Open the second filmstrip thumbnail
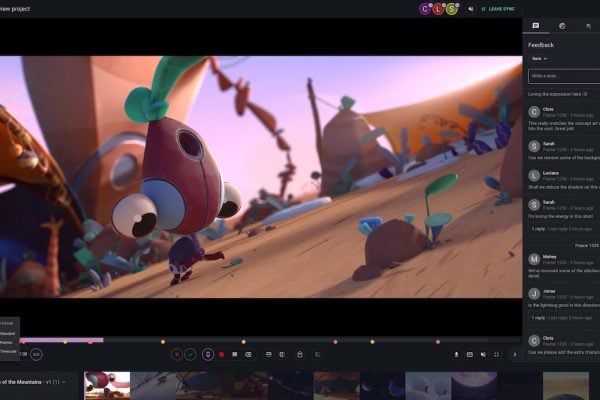Image resolution: width=600 pixels, height=400 pixels. (153, 386)
